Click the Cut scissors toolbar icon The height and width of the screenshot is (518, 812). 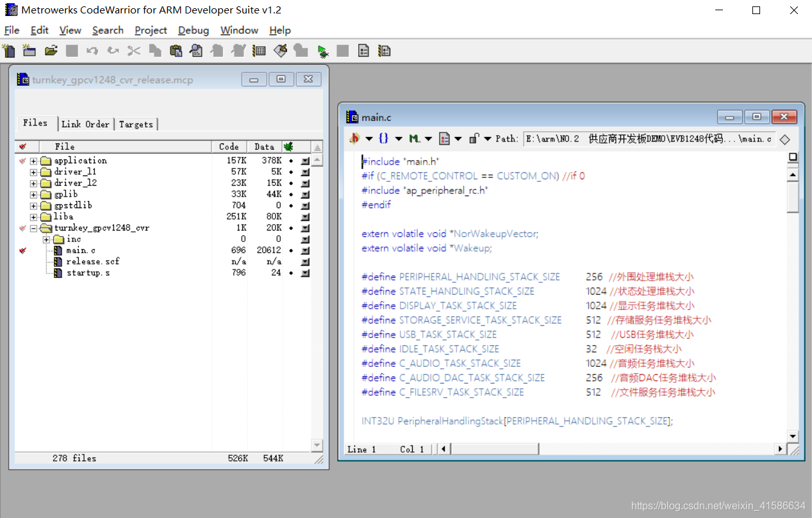pyautogui.click(x=134, y=51)
